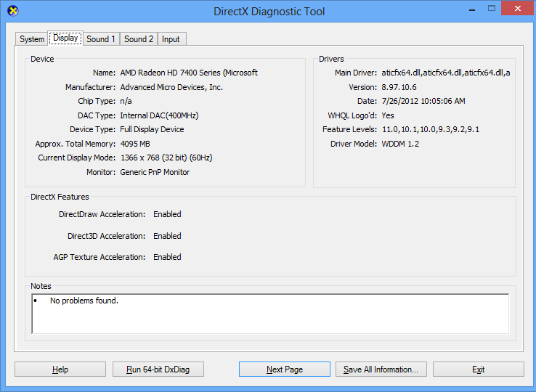536x392 pixels.
Task: Click Direct3D Acceleration 'Enabled' value
Action: pyautogui.click(x=167, y=236)
